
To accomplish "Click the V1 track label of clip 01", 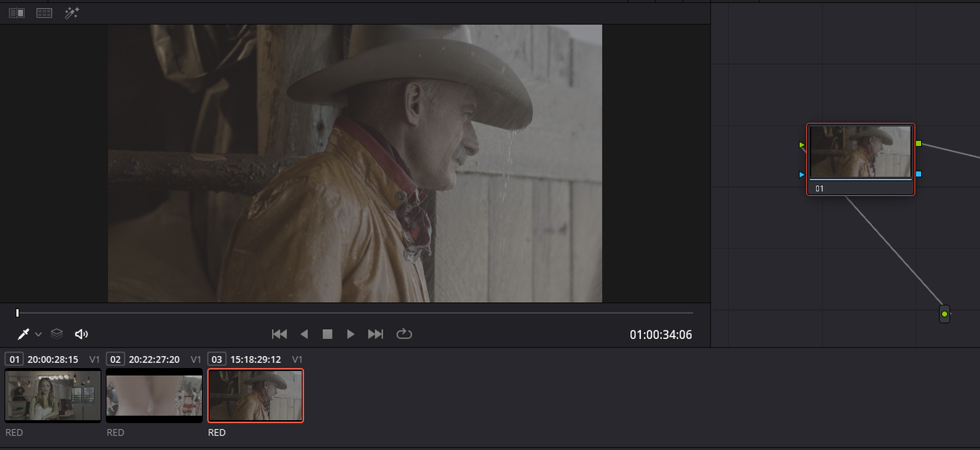I will pos(95,359).
